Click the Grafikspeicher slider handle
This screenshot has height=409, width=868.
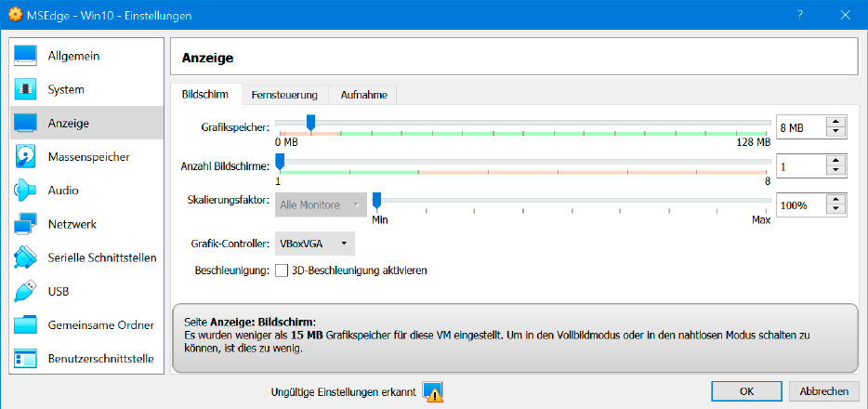point(310,123)
